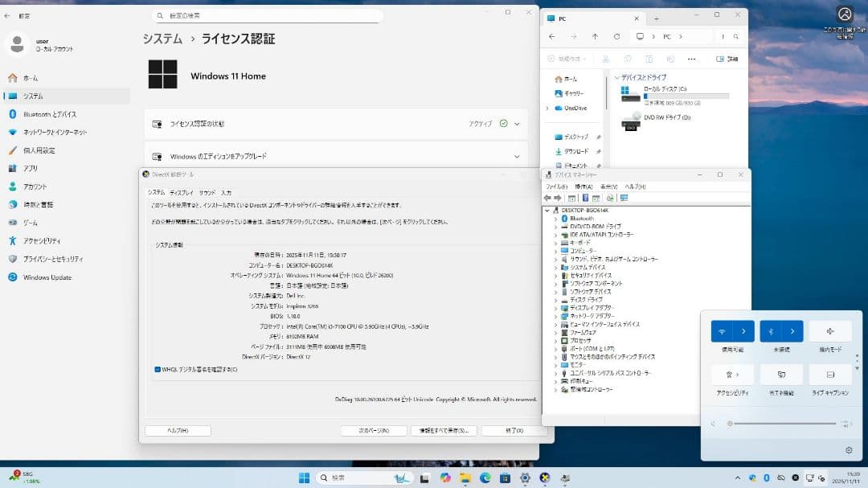This screenshot has height=488, width=868.
Task: Select Local Disk (C:) drive
Action: coord(675,96)
